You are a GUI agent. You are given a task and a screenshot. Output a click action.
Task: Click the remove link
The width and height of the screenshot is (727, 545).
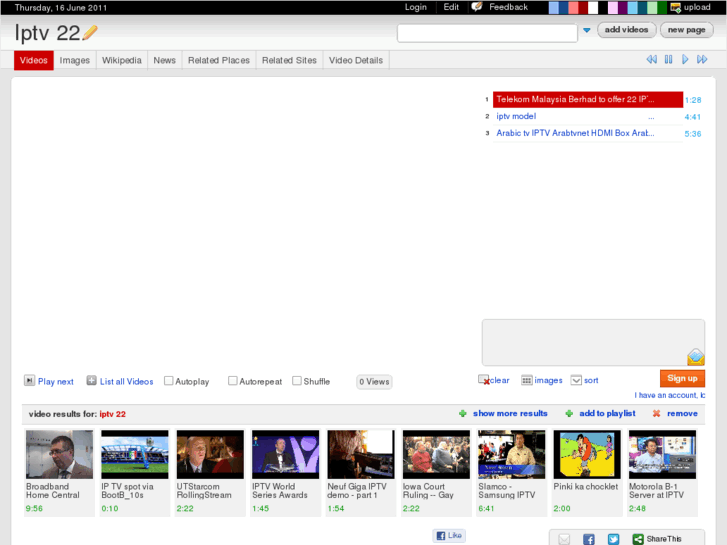(682, 413)
